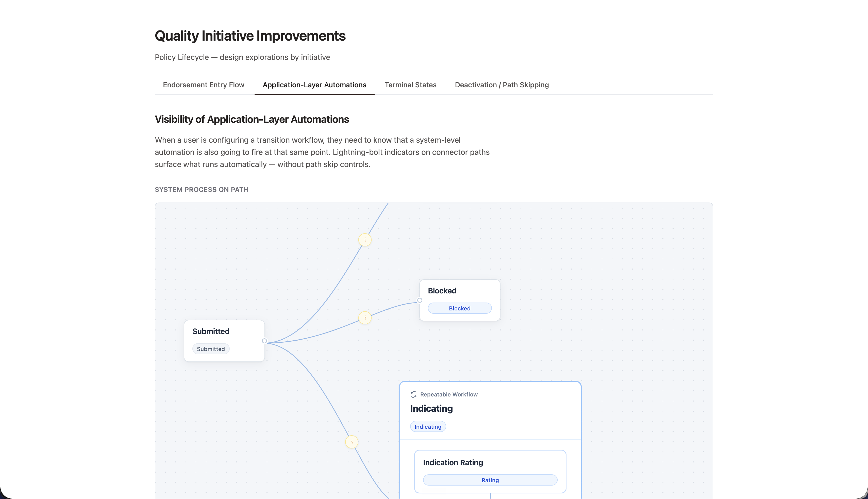Click the lightning-bolt indicator on the path to Indicating
The image size is (868, 499).
pyautogui.click(x=352, y=442)
